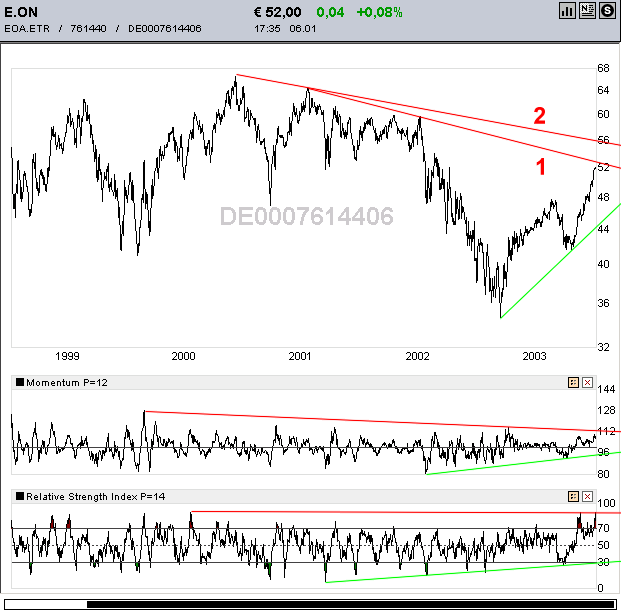Click the Momentum P=12 panel title
The image size is (621, 613).
tap(67, 383)
